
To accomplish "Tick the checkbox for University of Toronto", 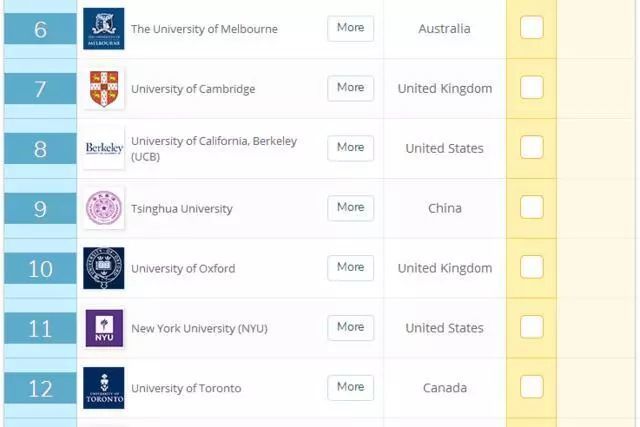I will tap(532, 387).
